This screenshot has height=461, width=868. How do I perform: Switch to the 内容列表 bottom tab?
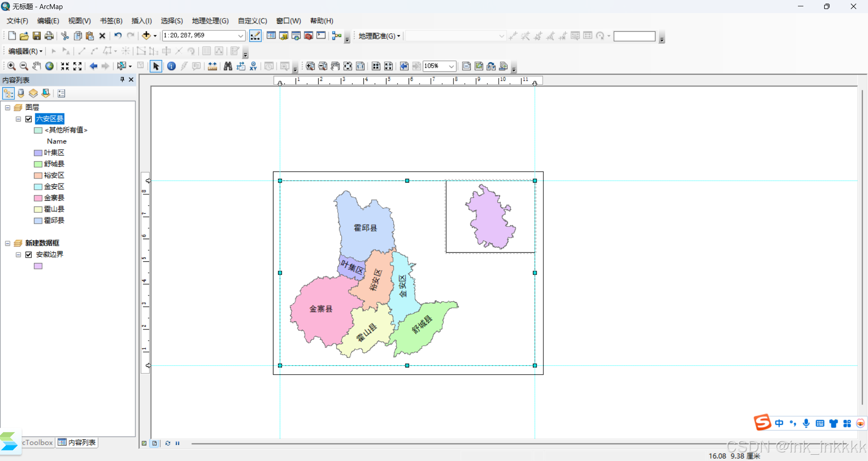pos(77,442)
